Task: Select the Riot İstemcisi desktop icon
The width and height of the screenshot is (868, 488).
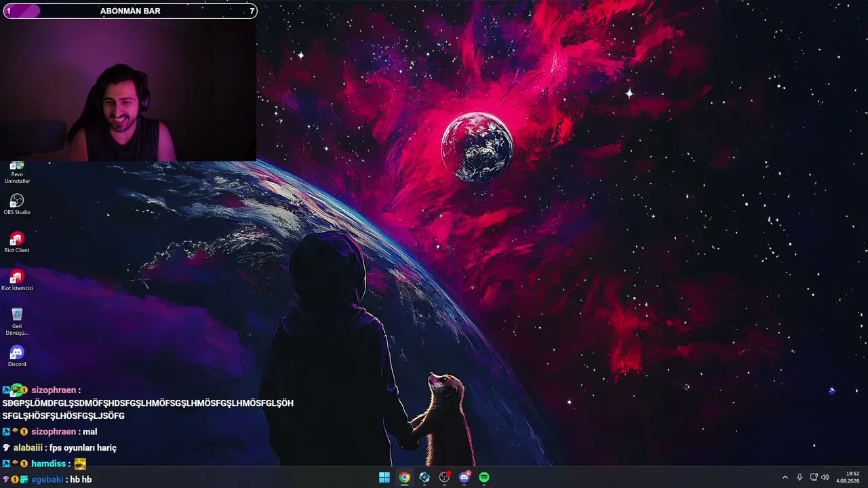Action: tap(17, 281)
